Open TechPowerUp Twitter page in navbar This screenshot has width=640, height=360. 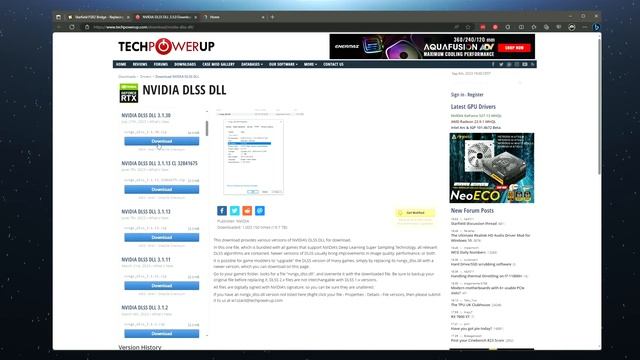(501, 64)
